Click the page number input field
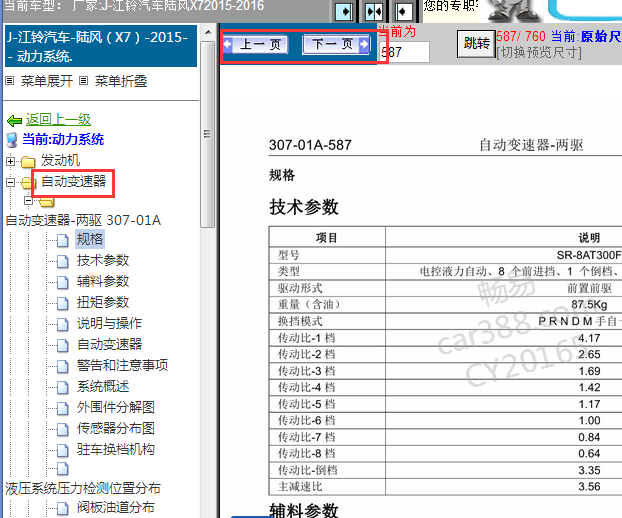The width and height of the screenshot is (622, 518). (404, 52)
